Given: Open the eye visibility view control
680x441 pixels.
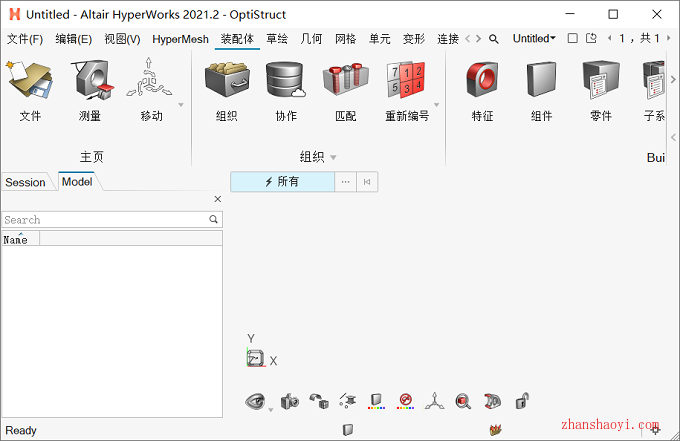Looking at the screenshot, I should (255, 402).
